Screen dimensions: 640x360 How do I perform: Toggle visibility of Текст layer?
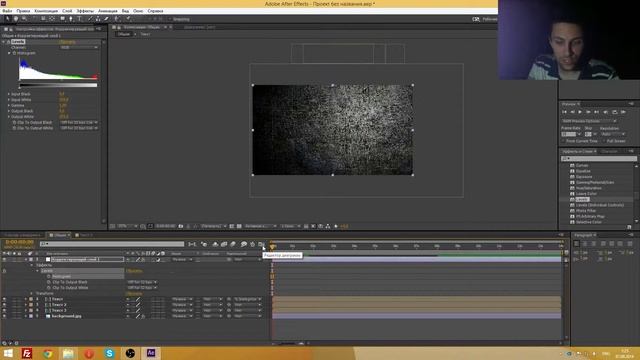(4, 299)
